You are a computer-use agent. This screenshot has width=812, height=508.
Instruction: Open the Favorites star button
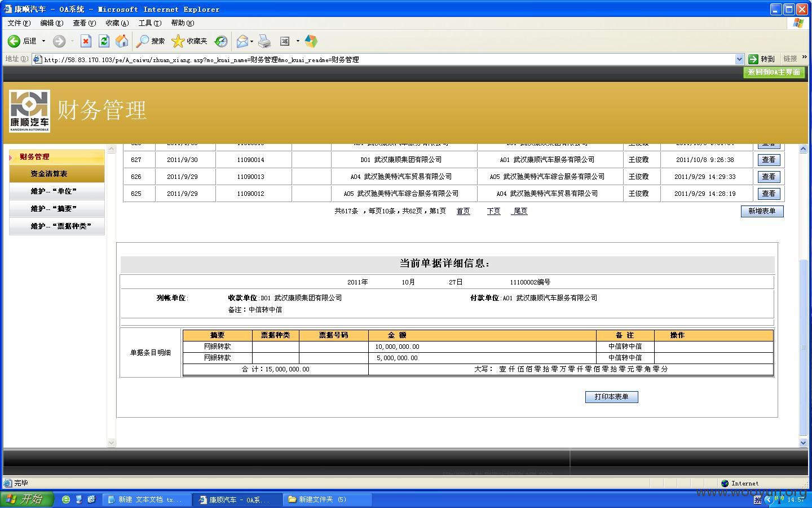(x=189, y=41)
